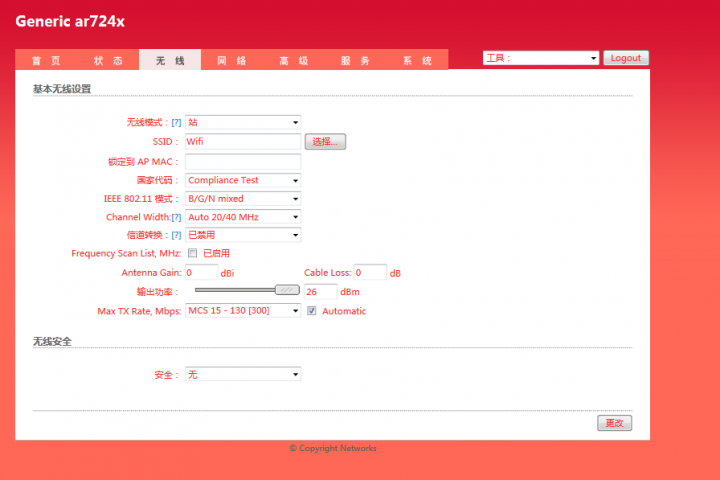
Task: Open the 网络 network tab
Action: coord(232,60)
